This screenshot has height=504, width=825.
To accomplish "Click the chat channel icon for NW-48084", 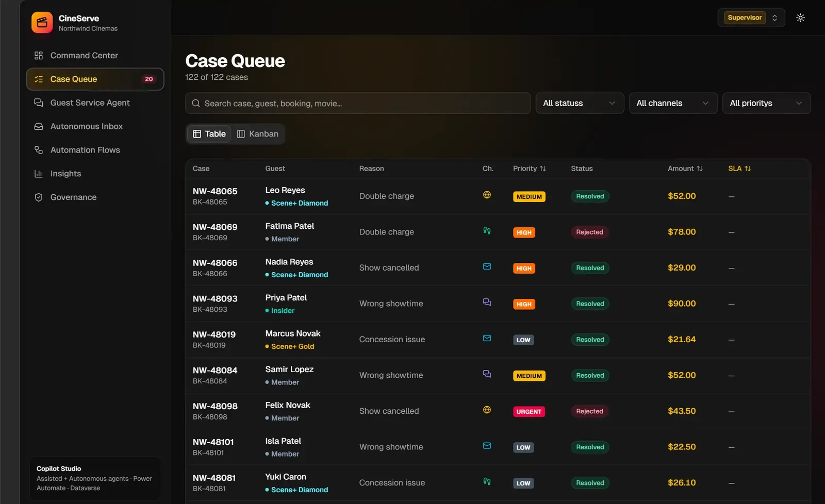I will pyautogui.click(x=487, y=374).
